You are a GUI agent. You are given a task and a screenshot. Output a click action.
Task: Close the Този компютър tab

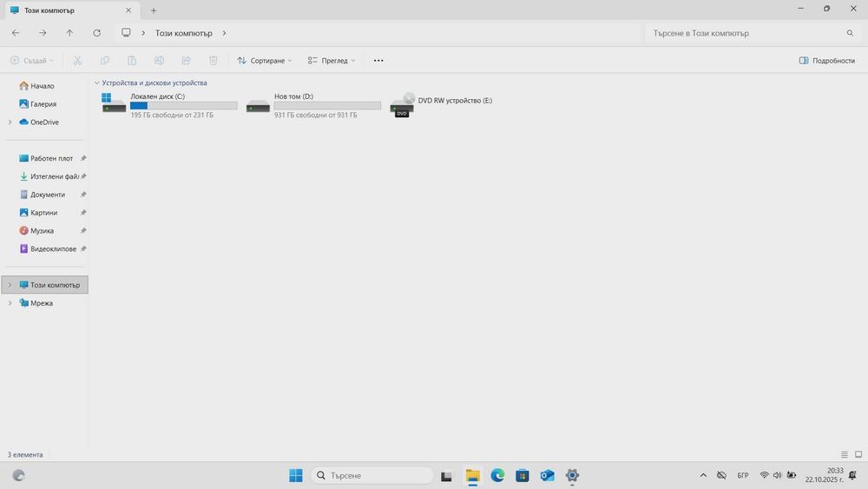[128, 10]
